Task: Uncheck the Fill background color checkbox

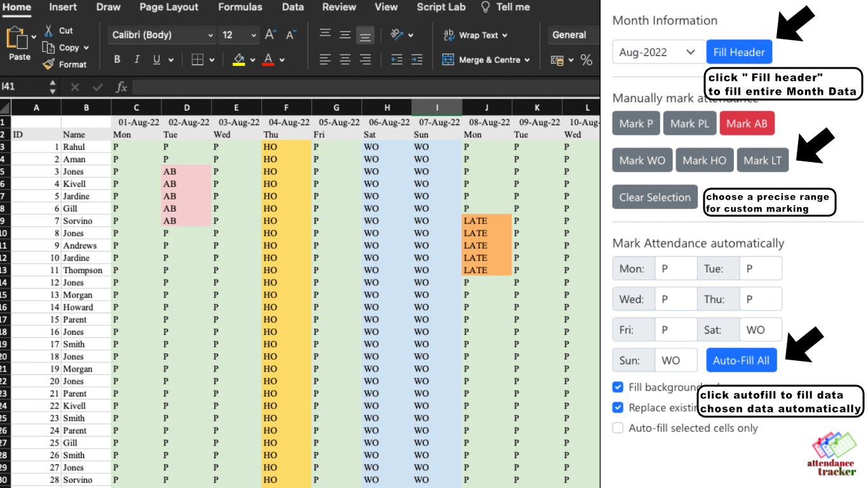Action: (618, 387)
